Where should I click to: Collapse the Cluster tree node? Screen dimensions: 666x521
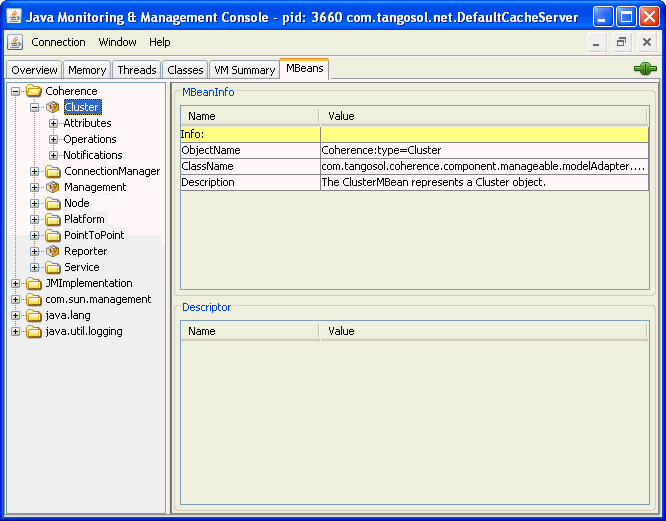tap(35, 107)
